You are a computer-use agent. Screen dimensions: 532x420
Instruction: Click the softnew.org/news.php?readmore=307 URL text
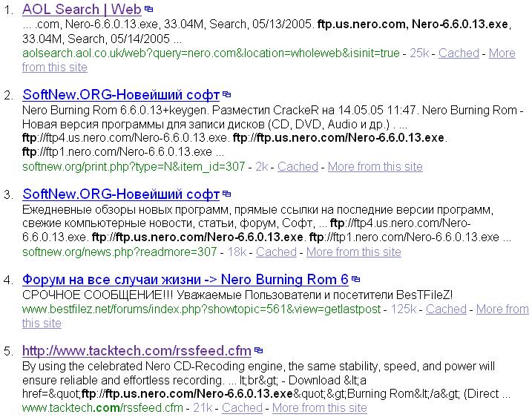click(x=119, y=252)
